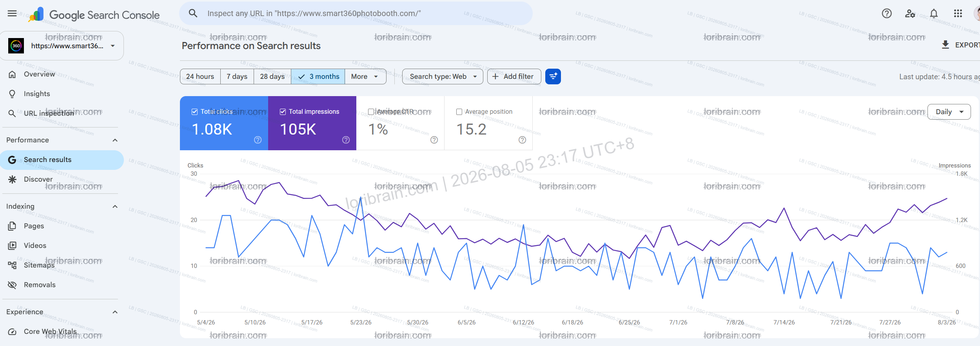Image resolution: width=980 pixels, height=346 pixels.
Task: Click the Inspect any URL search field
Action: pyautogui.click(x=356, y=13)
